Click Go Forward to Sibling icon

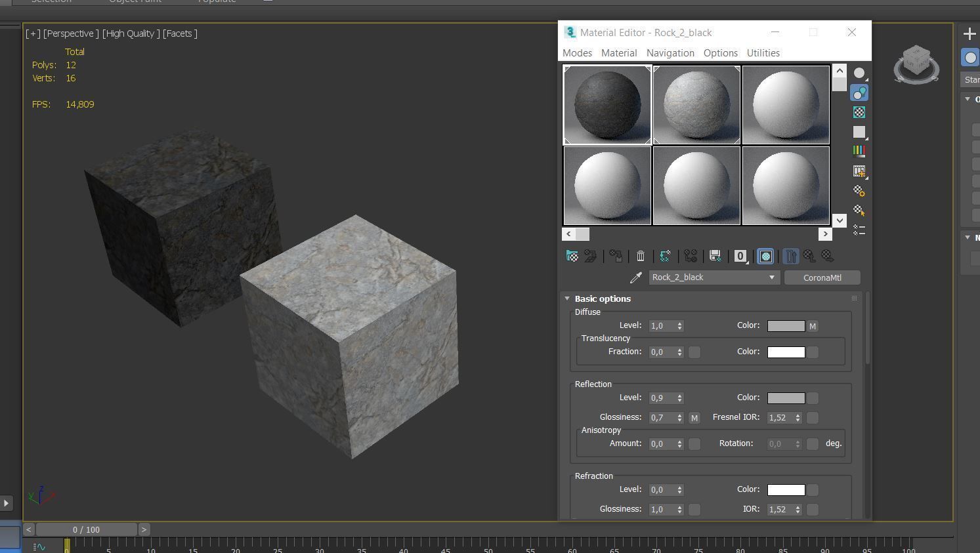[x=828, y=256]
